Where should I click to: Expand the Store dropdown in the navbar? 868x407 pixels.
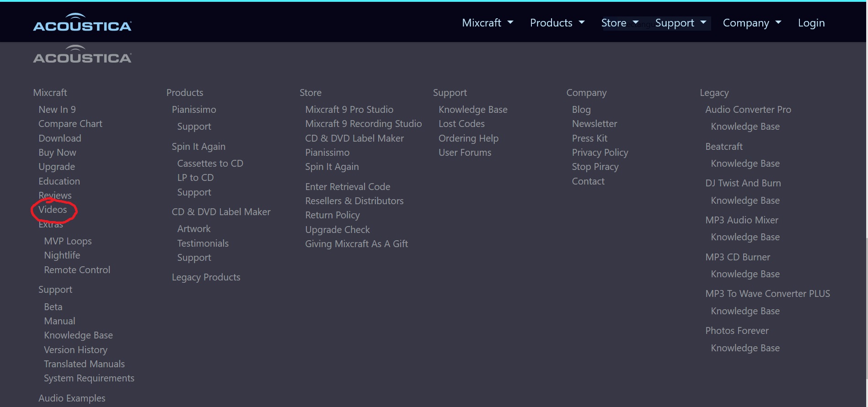coord(620,23)
